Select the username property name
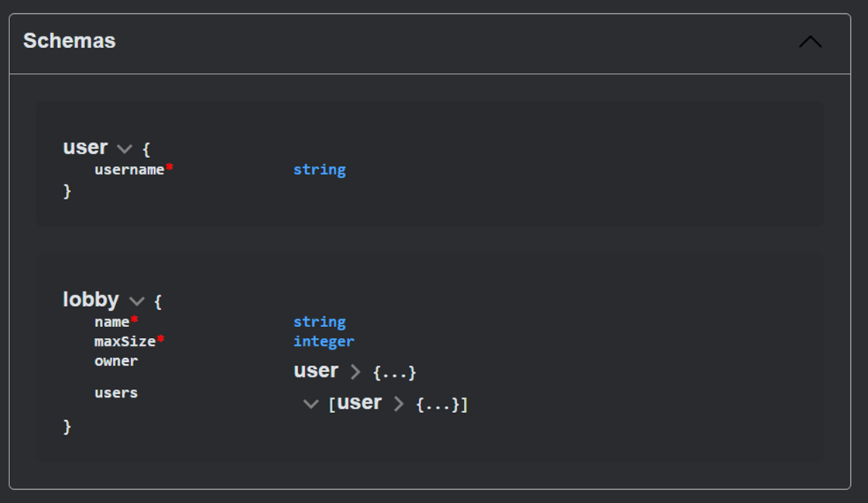This screenshot has width=868, height=503. [x=129, y=170]
